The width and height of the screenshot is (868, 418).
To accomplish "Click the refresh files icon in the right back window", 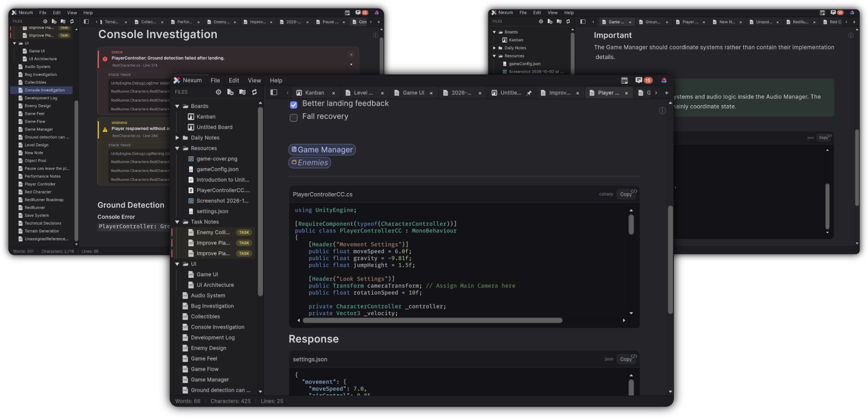I will pos(568,22).
